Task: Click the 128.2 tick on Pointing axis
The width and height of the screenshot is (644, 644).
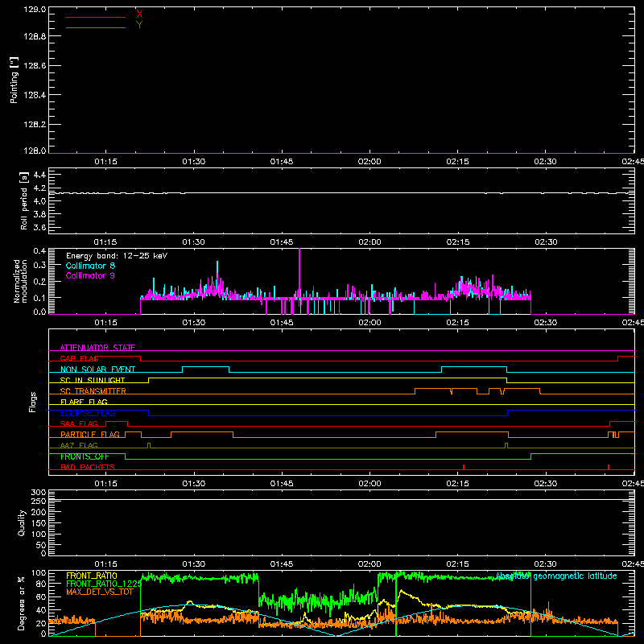Action: tap(35, 124)
